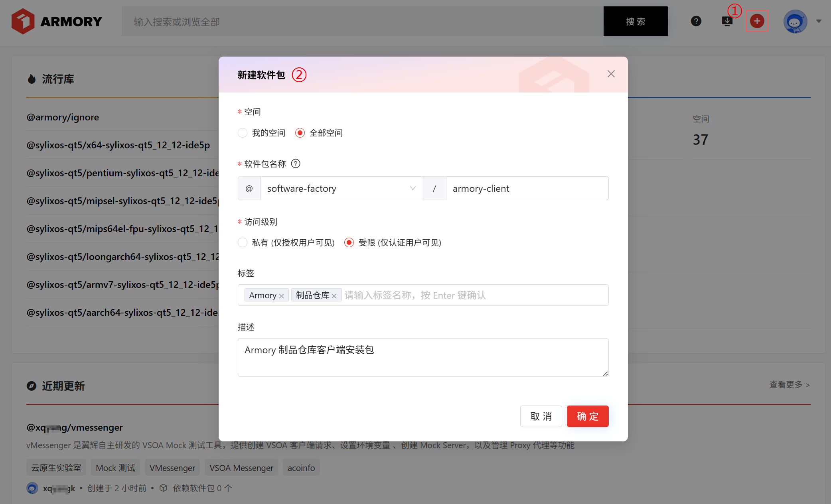Select the 我的空间 radio option

(243, 133)
